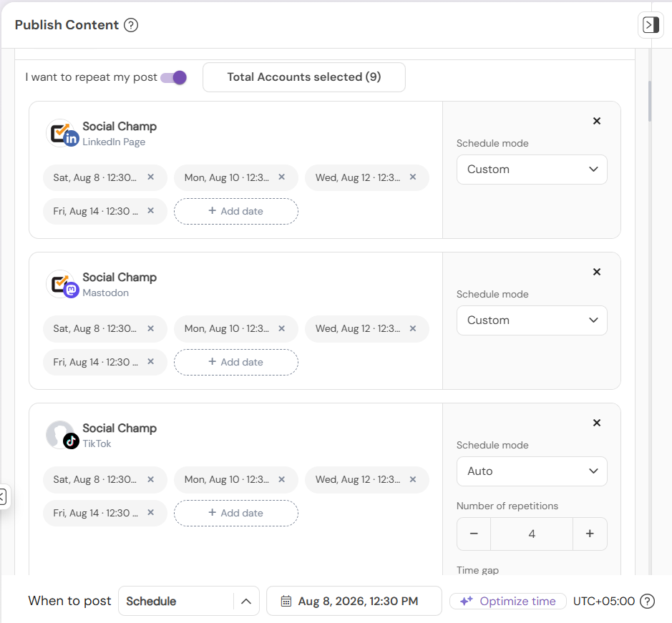Delete Sat, Aug 8 date from Mastodon
672x623 pixels.
click(151, 328)
